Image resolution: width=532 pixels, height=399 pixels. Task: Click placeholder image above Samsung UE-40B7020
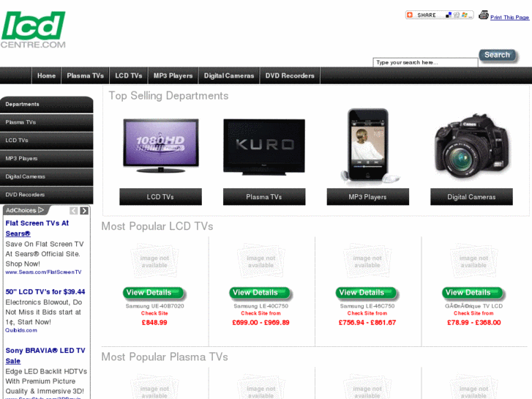154,261
